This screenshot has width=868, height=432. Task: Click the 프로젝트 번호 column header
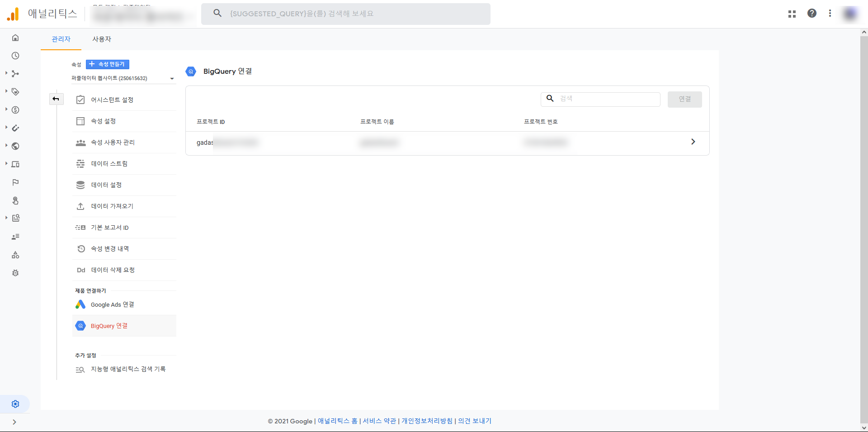pyautogui.click(x=541, y=122)
